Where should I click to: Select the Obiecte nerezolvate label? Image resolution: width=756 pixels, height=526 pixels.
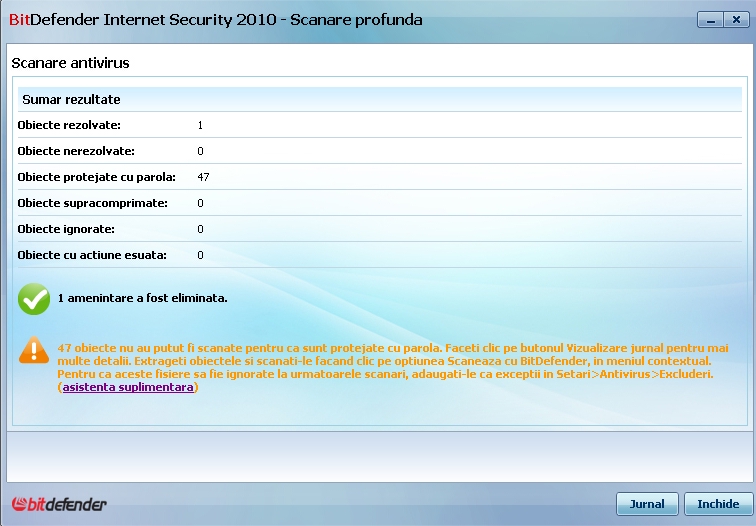tap(76, 151)
